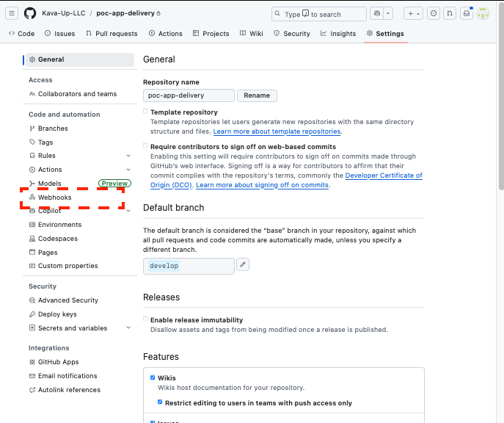Switch to the Insights tab
Screen dimensions: 504x423
click(x=338, y=34)
